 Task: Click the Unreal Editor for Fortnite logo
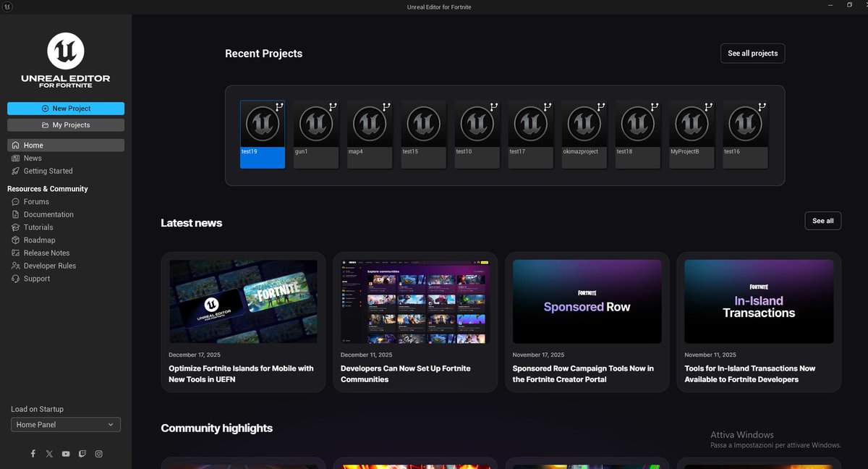(x=66, y=61)
